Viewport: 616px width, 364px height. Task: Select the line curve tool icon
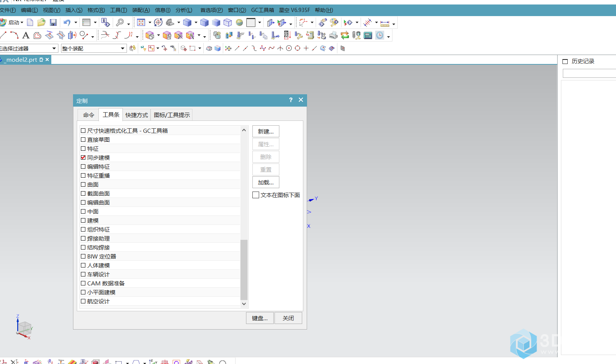click(x=3, y=35)
